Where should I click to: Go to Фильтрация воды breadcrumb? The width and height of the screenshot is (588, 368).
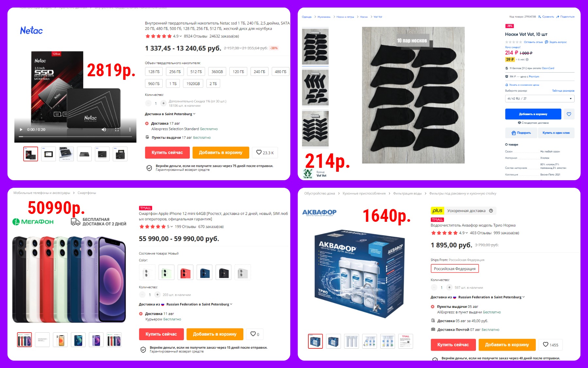tap(407, 193)
